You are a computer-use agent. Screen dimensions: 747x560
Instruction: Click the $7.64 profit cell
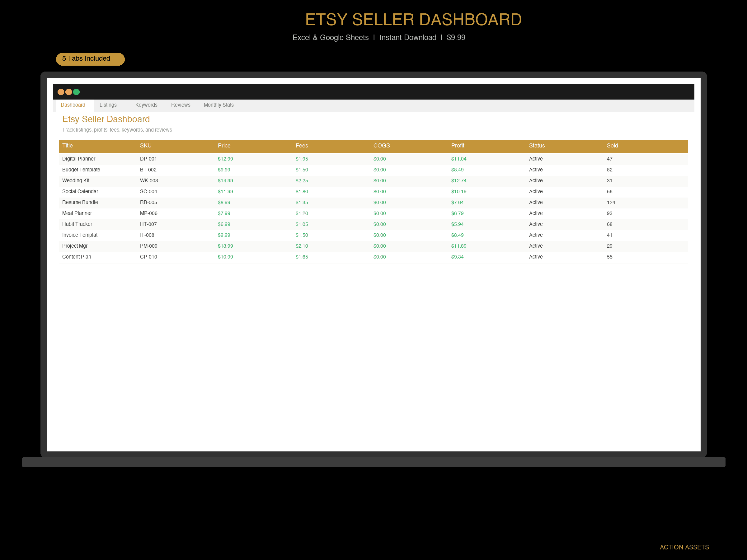(x=457, y=202)
